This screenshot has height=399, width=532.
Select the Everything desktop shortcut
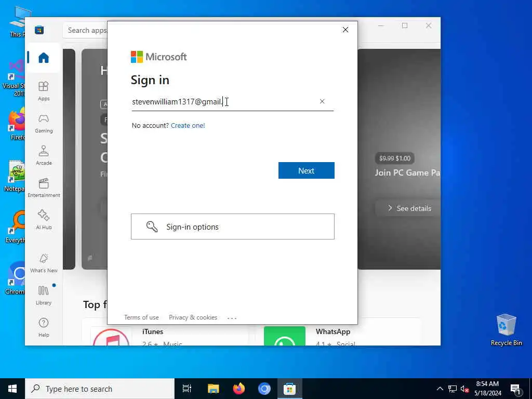pyautogui.click(x=15, y=227)
